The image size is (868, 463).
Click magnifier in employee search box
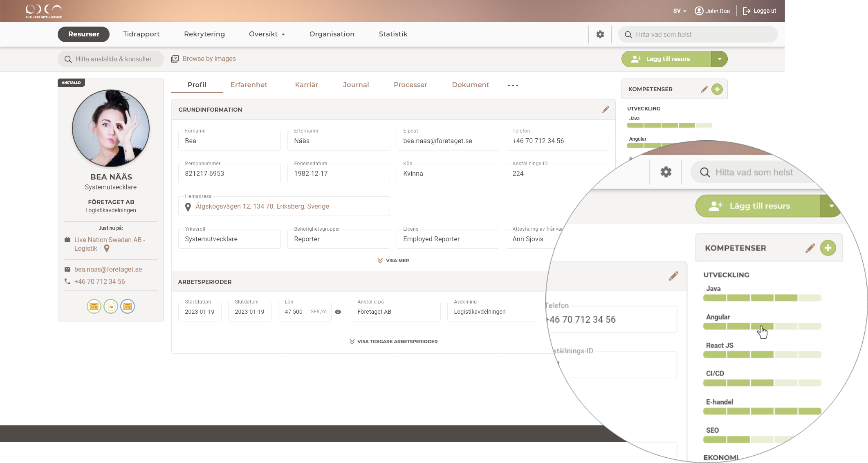(68, 59)
